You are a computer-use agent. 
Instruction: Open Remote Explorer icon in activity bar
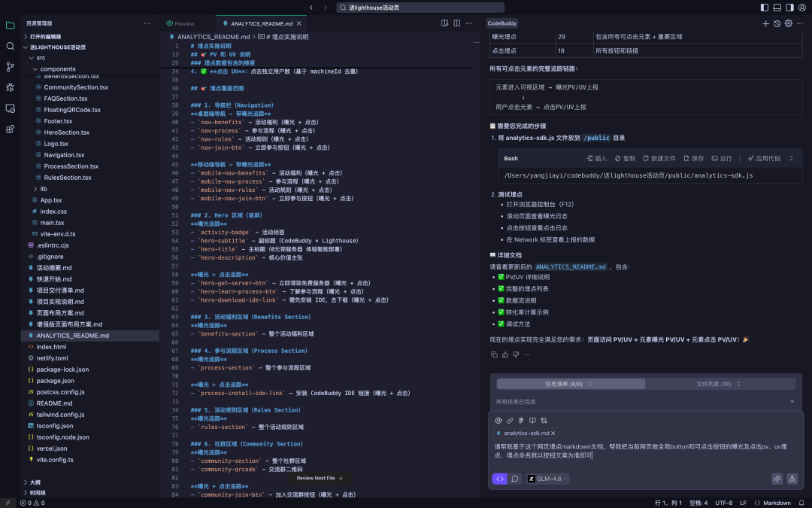click(x=10, y=108)
